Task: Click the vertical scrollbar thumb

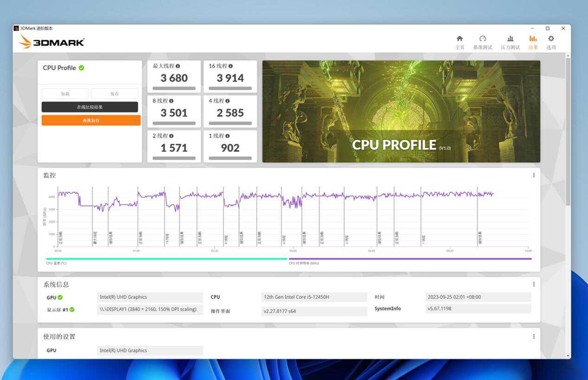Action: click(568, 131)
